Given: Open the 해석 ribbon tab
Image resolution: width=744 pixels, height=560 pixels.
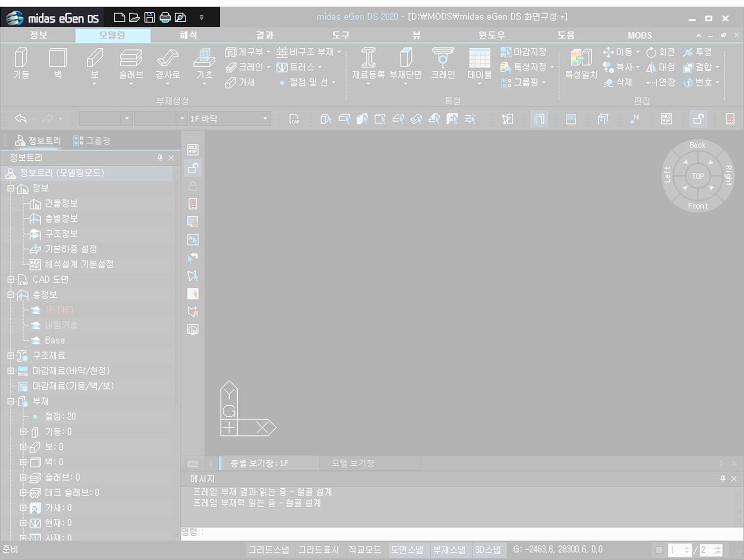Looking at the screenshot, I should [189, 35].
